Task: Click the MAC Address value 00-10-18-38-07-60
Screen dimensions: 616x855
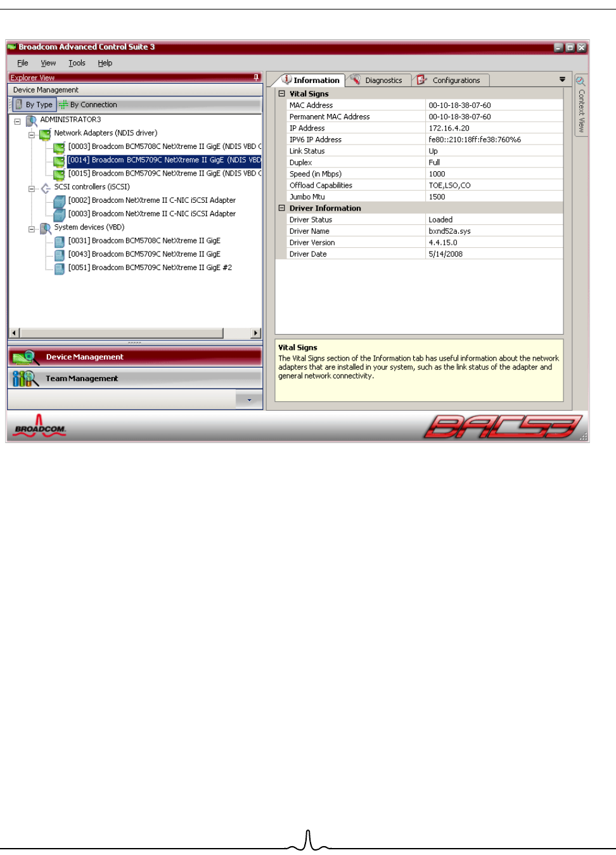Action: (459, 105)
